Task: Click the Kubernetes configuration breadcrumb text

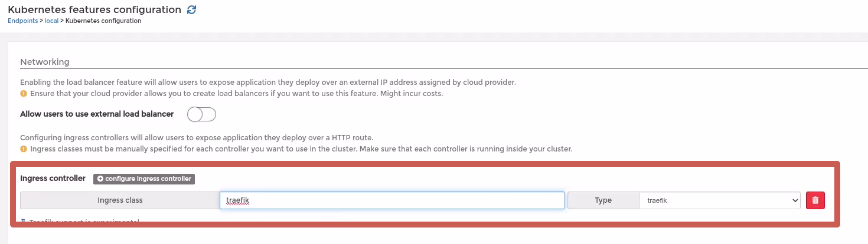Action: [x=103, y=21]
